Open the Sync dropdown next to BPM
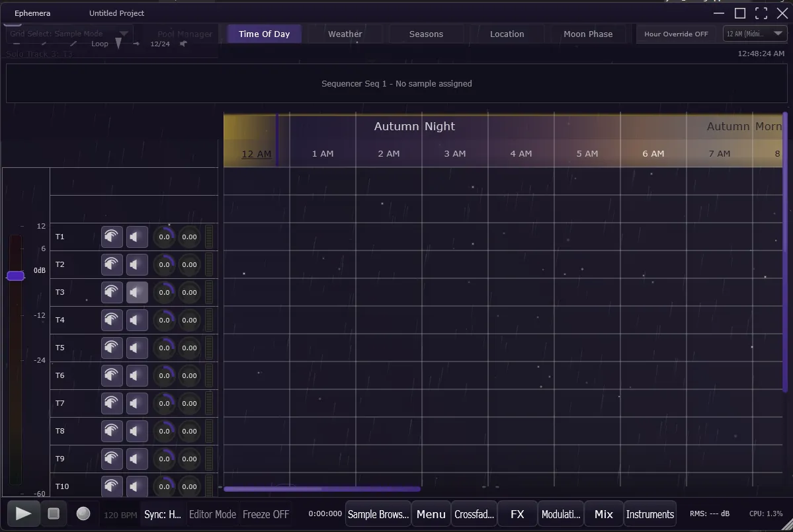The height and width of the screenshot is (532, 793). [x=163, y=514]
